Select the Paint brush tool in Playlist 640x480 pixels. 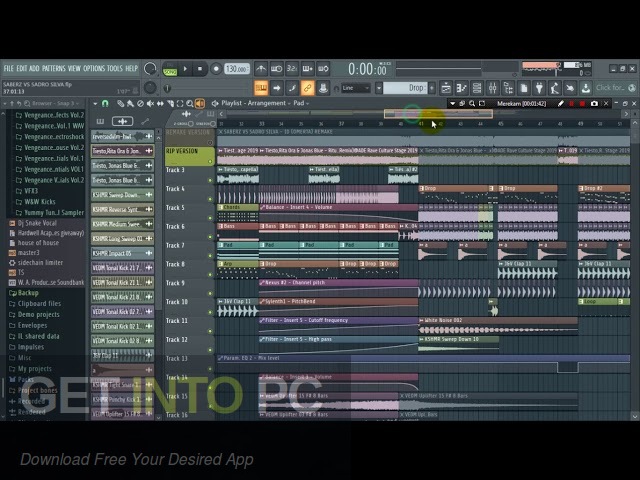130,104
